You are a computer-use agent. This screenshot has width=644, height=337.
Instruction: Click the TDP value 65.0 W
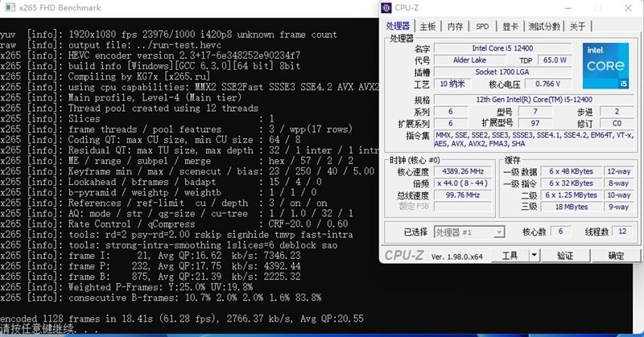[555, 60]
